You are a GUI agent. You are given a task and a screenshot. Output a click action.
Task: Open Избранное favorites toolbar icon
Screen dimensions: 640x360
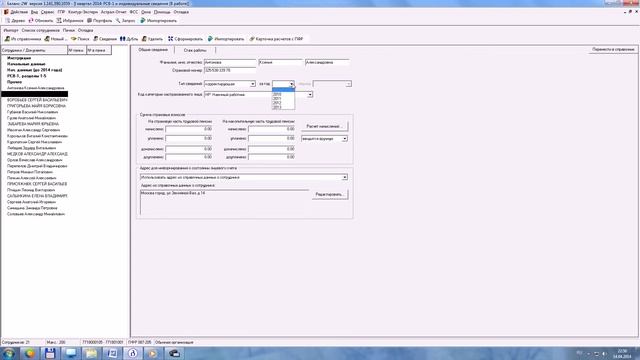59,20
